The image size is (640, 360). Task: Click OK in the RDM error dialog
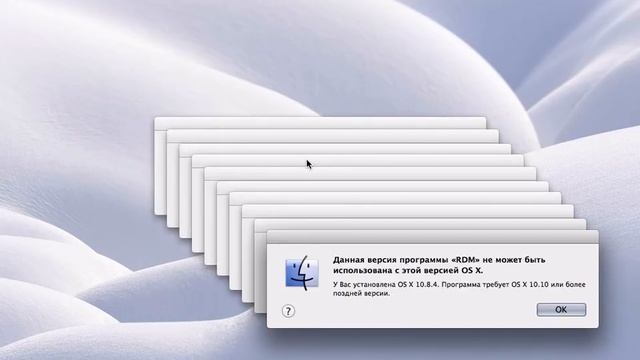(561, 309)
